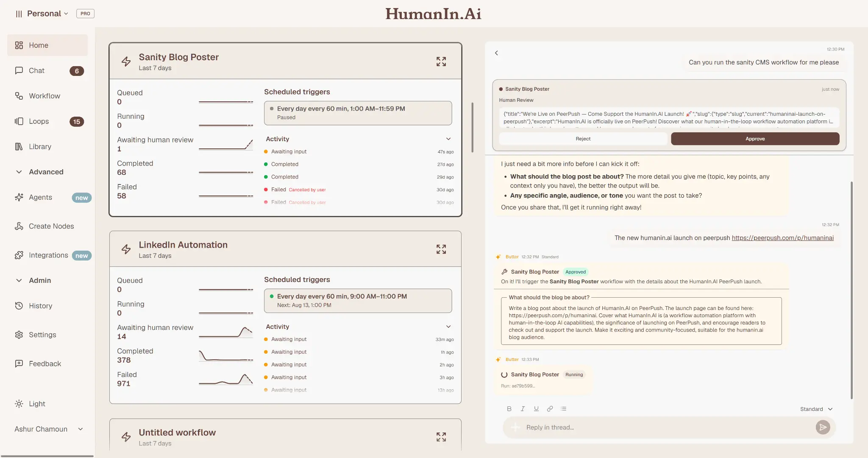Click the Integrations puzzle icon
The height and width of the screenshot is (458, 868).
click(x=19, y=255)
